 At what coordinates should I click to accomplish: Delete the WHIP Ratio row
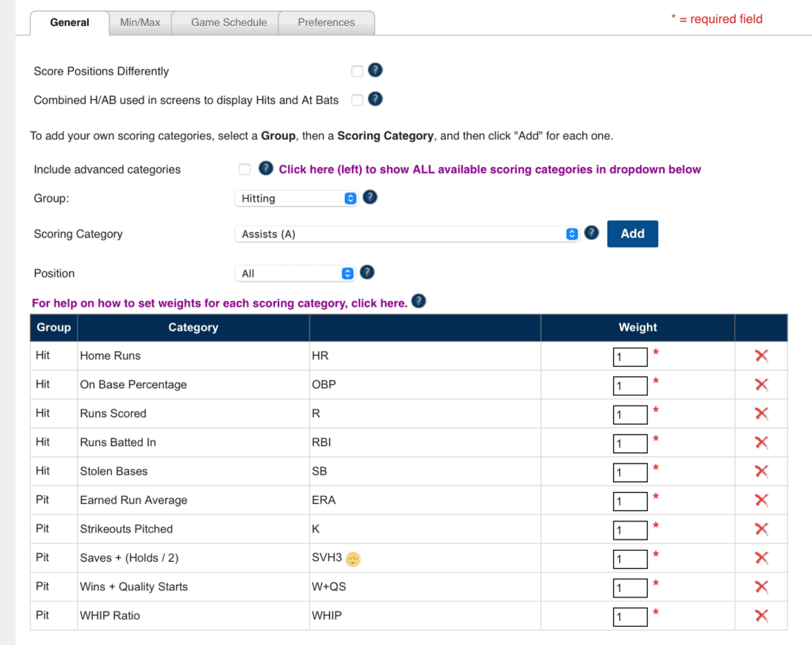coord(761,616)
